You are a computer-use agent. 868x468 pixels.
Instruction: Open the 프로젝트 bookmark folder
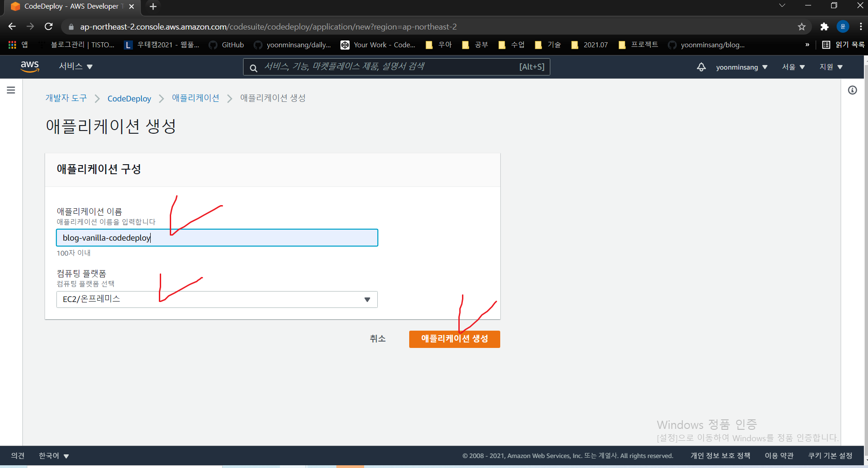[638, 45]
